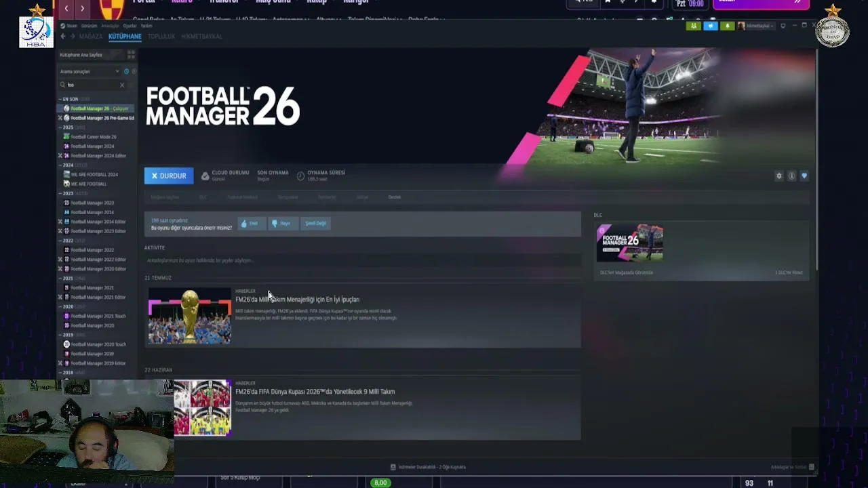Click the Football Manager 2022 list icon

click(x=66, y=250)
